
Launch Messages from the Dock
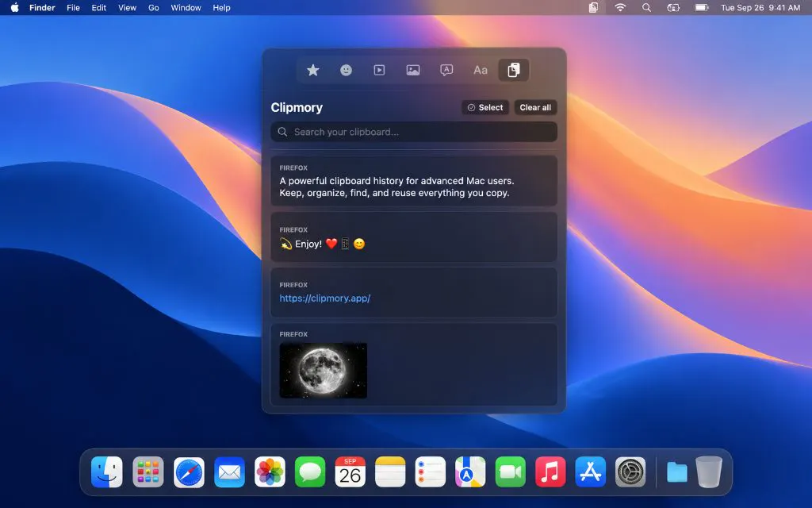[310, 472]
